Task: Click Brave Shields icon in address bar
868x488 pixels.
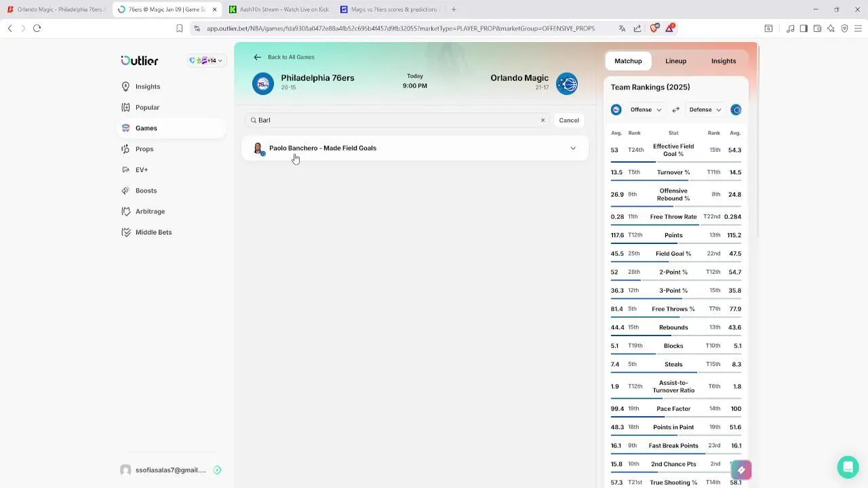Action: coord(654,28)
